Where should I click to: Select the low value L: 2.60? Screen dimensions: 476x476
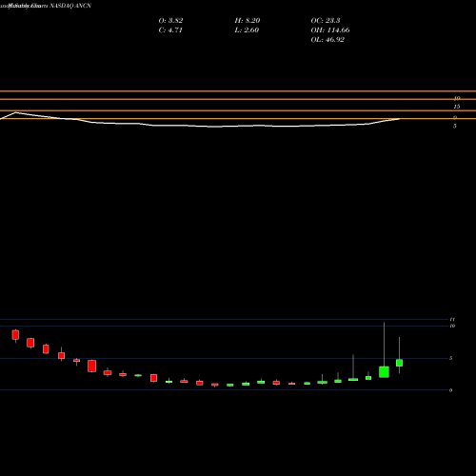click(247, 30)
